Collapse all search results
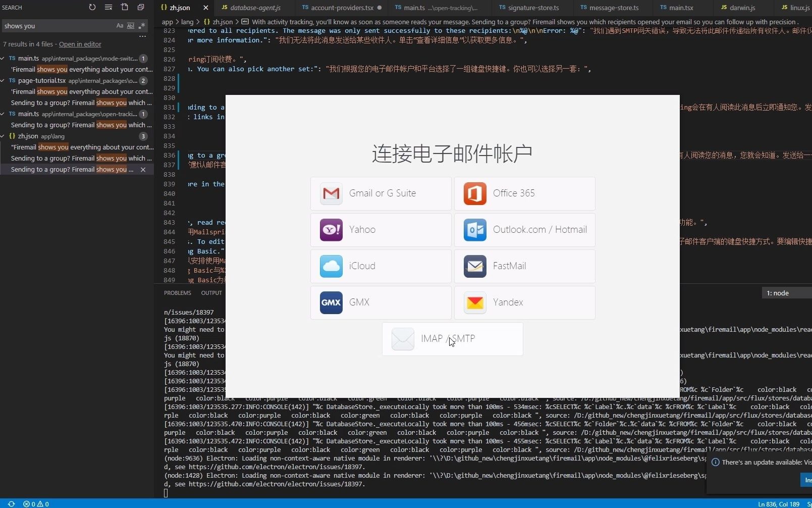The image size is (812, 508). (x=141, y=8)
